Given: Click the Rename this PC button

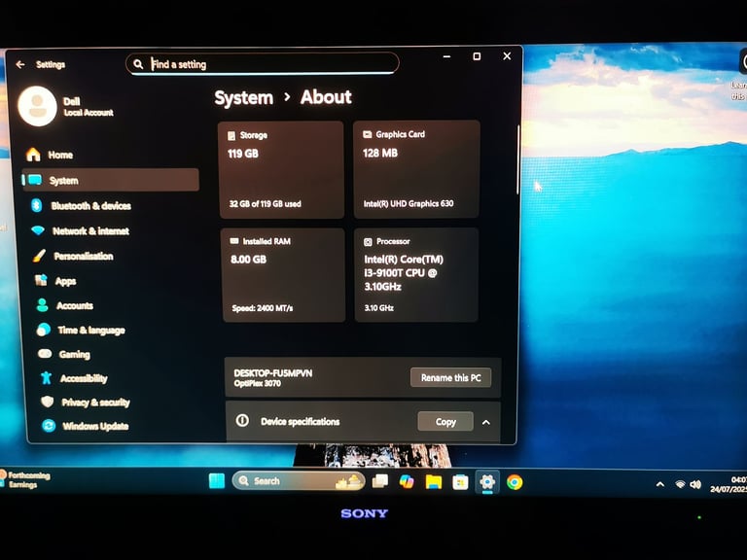Looking at the screenshot, I should pyautogui.click(x=450, y=377).
